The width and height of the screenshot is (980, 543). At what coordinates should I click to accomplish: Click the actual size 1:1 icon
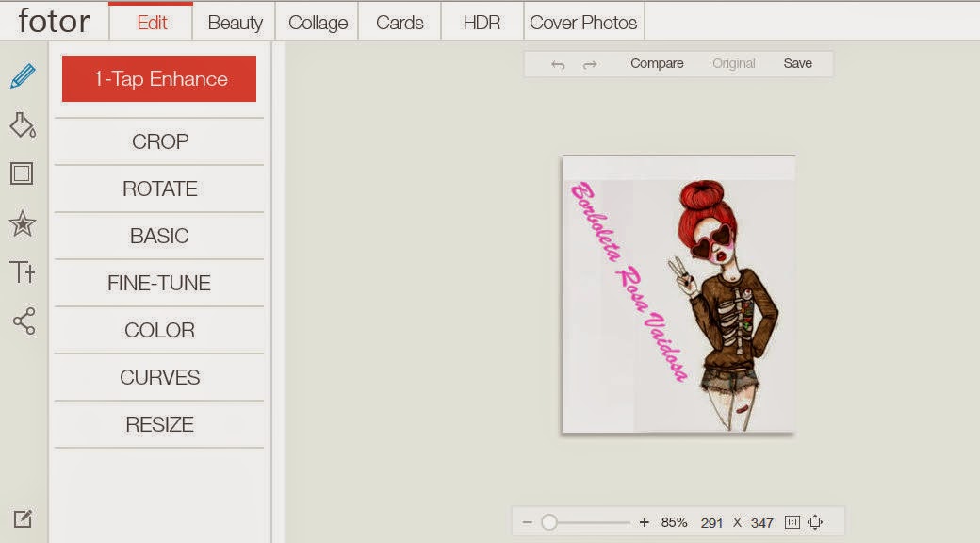point(792,521)
